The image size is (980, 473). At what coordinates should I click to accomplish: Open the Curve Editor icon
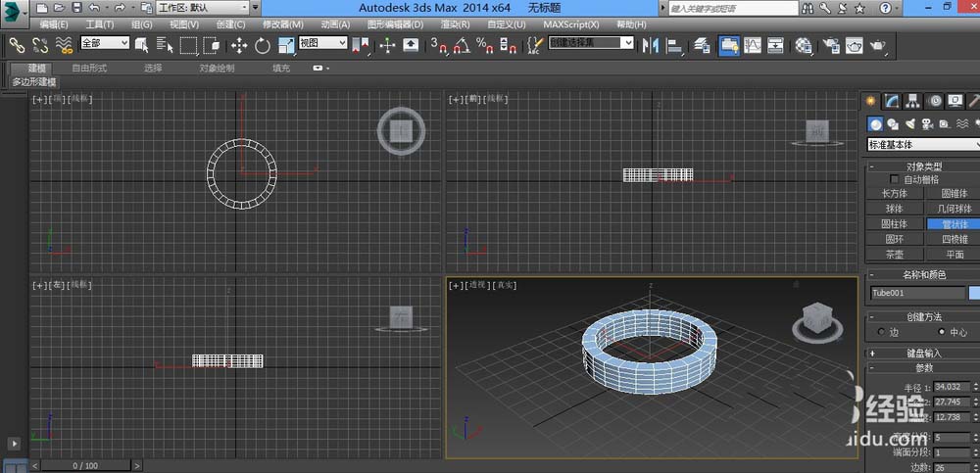point(753,45)
